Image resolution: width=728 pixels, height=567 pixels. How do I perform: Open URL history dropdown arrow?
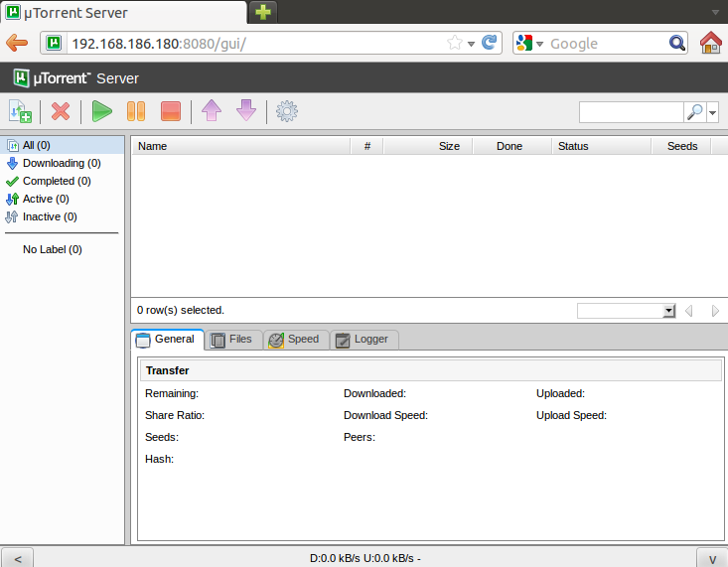click(x=471, y=44)
